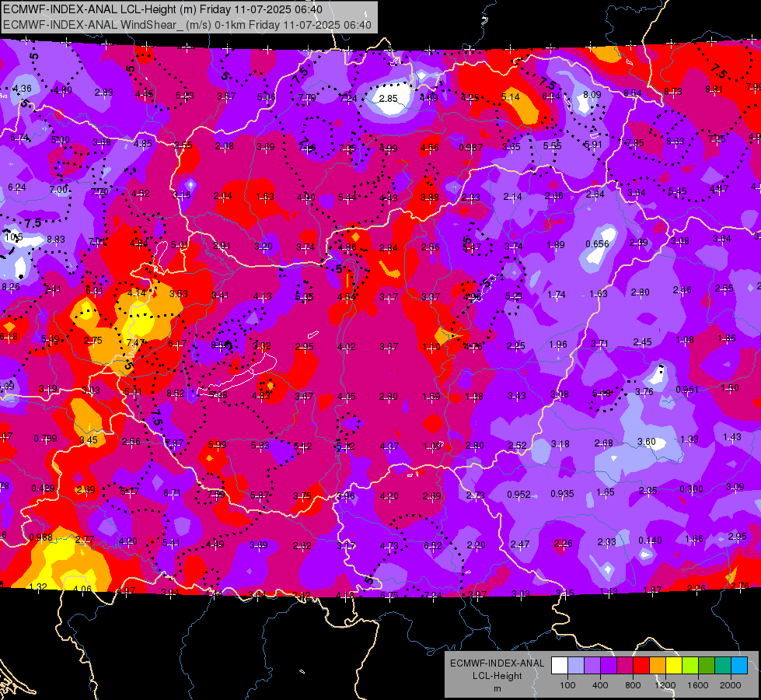Click the wind shear value 8.09
The image size is (761, 700).
pos(592,95)
